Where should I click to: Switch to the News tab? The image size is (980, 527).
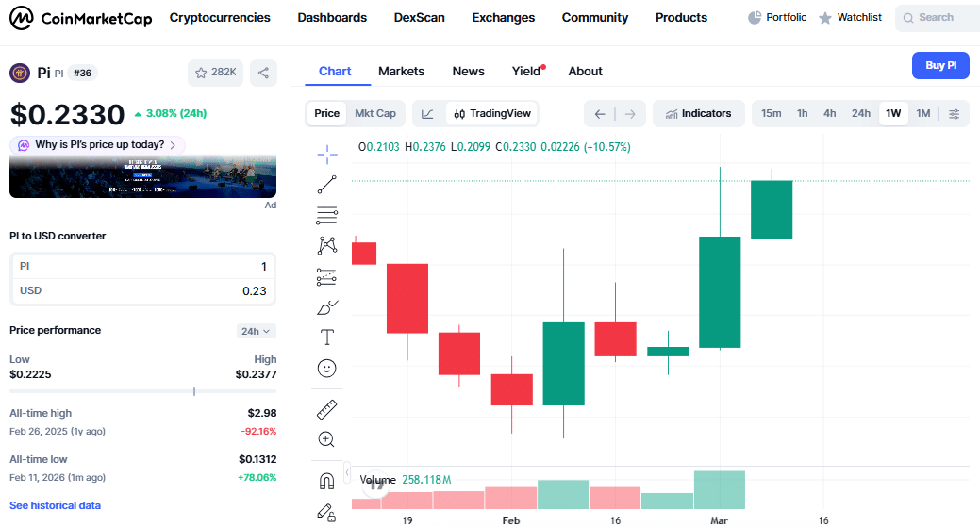click(468, 72)
